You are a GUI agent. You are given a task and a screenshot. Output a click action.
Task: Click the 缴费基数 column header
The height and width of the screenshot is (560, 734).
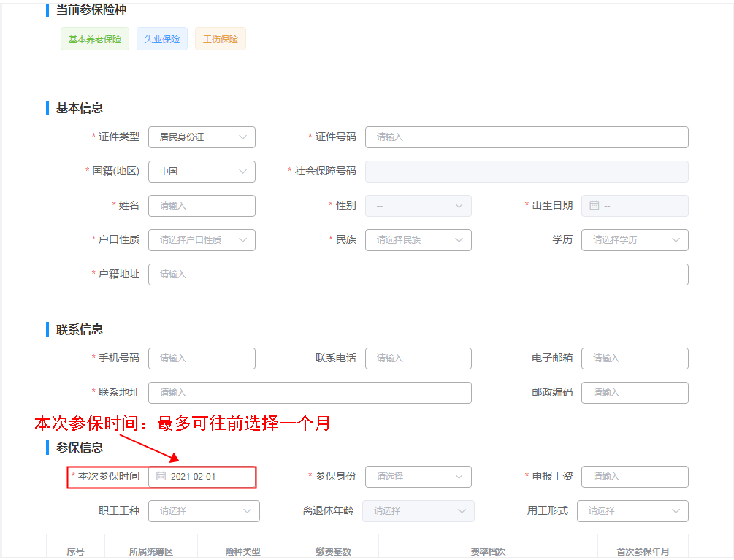tap(333, 551)
